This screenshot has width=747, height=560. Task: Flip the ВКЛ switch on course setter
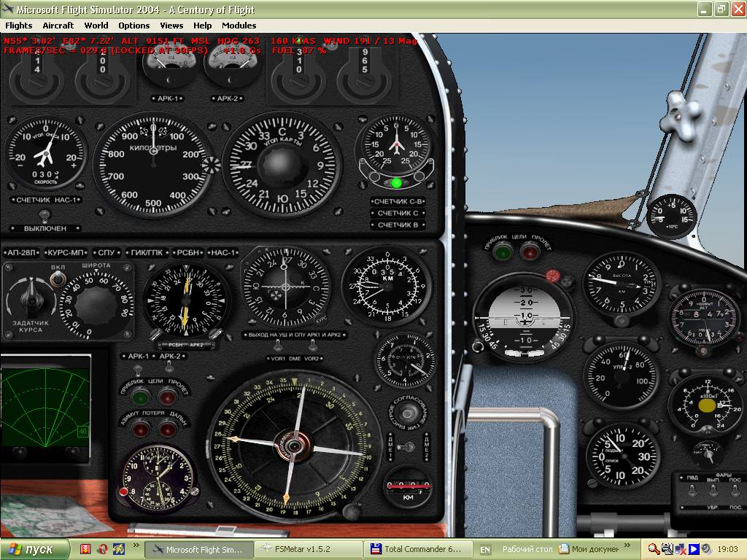[x=58, y=278]
